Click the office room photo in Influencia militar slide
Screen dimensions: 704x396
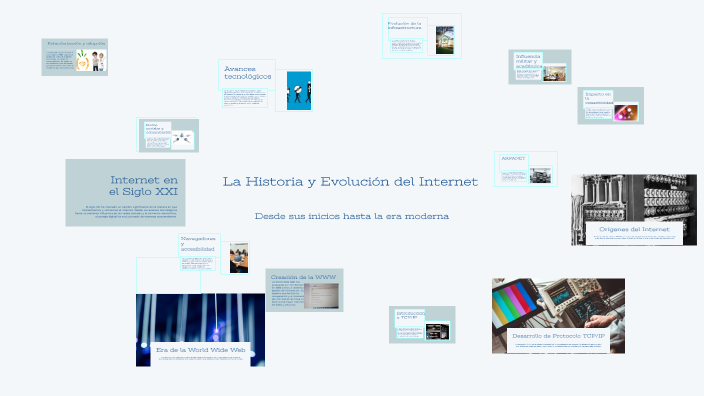[554, 74]
